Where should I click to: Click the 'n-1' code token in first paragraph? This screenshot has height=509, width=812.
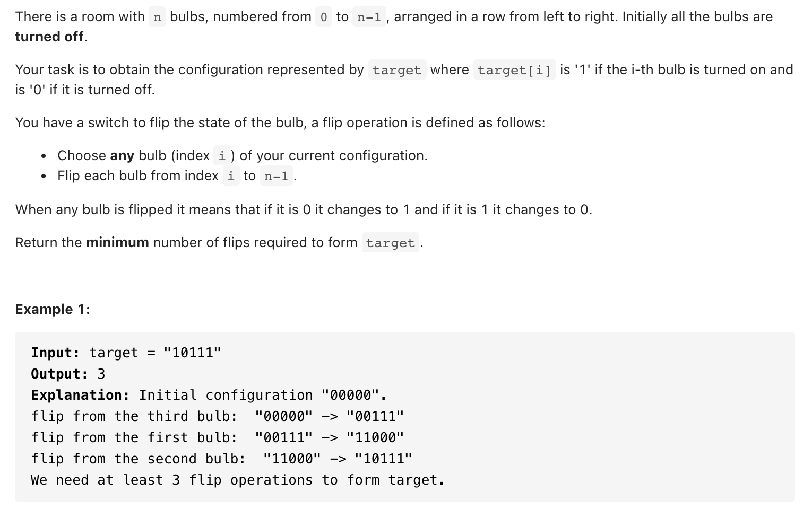click(x=369, y=17)
